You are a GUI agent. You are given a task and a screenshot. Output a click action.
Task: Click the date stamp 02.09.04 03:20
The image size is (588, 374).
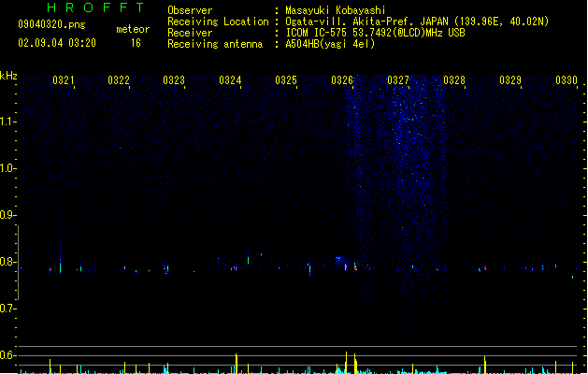point(57,43)
